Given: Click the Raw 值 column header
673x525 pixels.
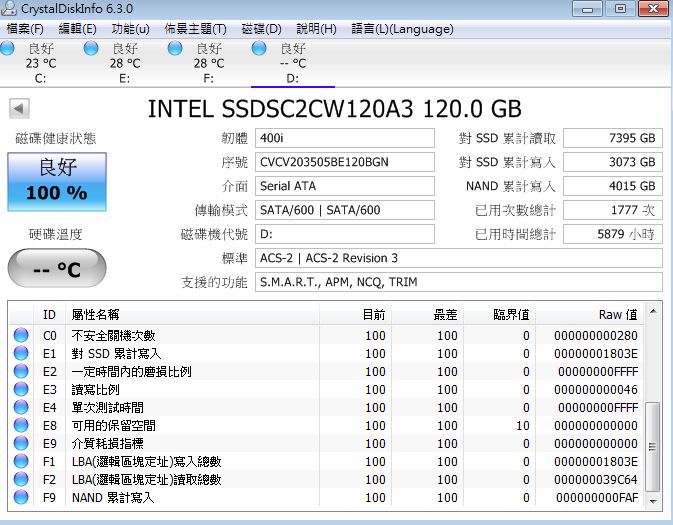Looking at the screenshot, I should click(x=590, y=315).
